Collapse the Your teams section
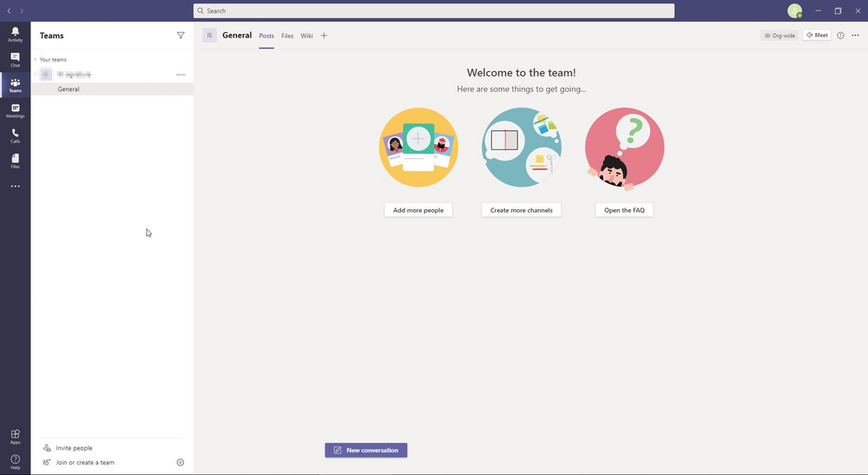Image resolution: width=868 pixels, height=475 pixels. click(36, 59)
